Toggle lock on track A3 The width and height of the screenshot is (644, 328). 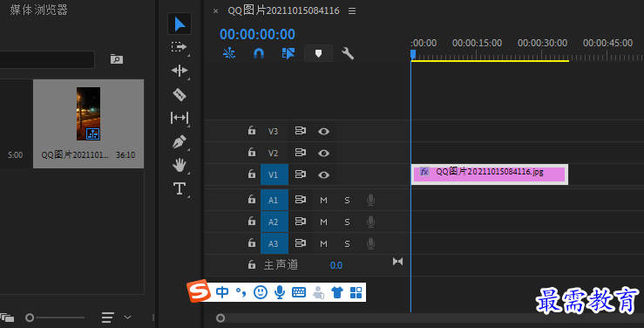click(x=252, y=243)
